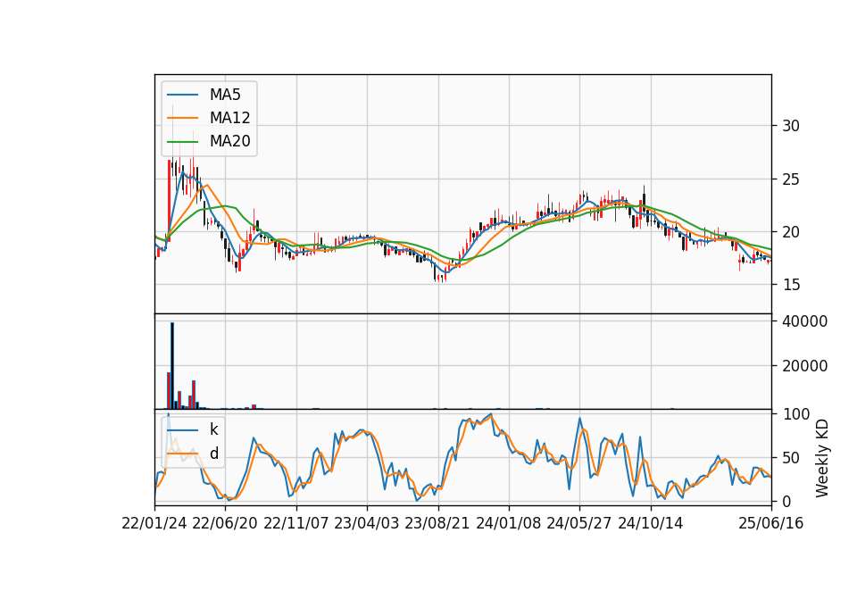Click the MA20 legend label

(x=229, y=141)
